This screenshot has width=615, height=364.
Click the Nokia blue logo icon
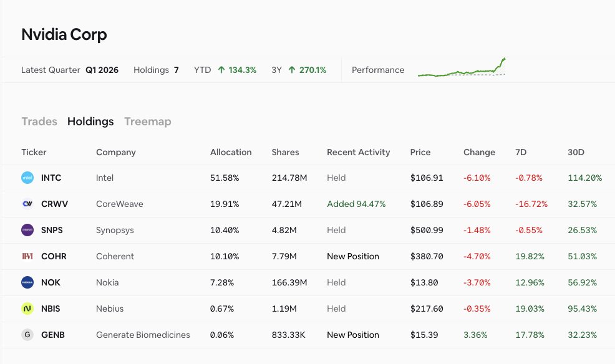(x=27, y=282)
